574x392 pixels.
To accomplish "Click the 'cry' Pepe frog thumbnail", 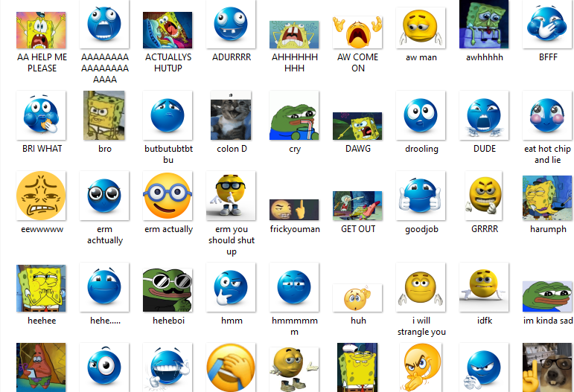I will click(x=294, y=115).
